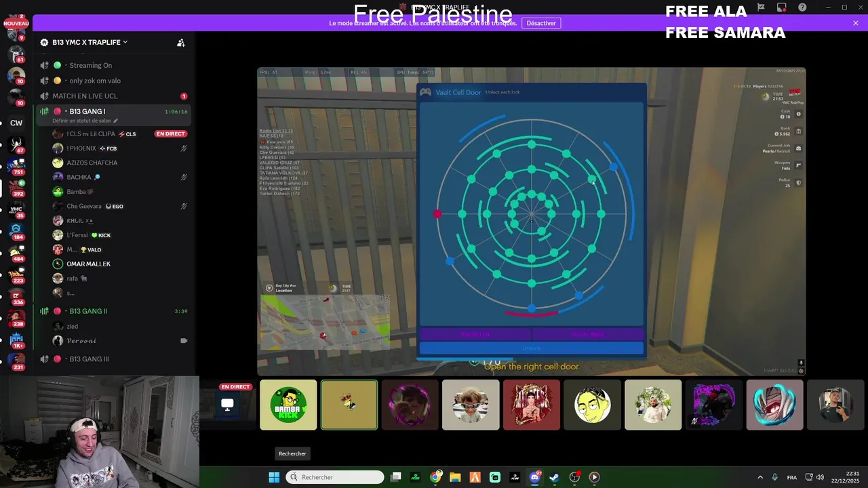
Task: Select user PHOENIX in the voice list
Action: tap(120, 148)
